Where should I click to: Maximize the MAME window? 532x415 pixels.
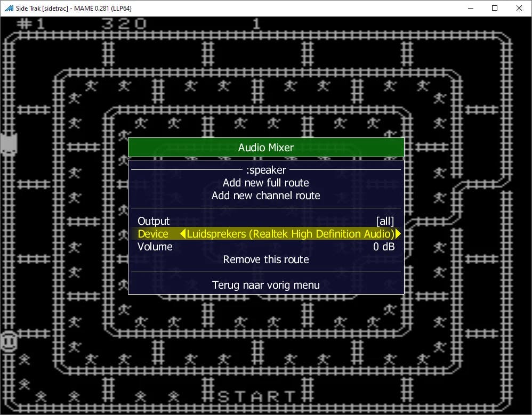tap(495, 8)
